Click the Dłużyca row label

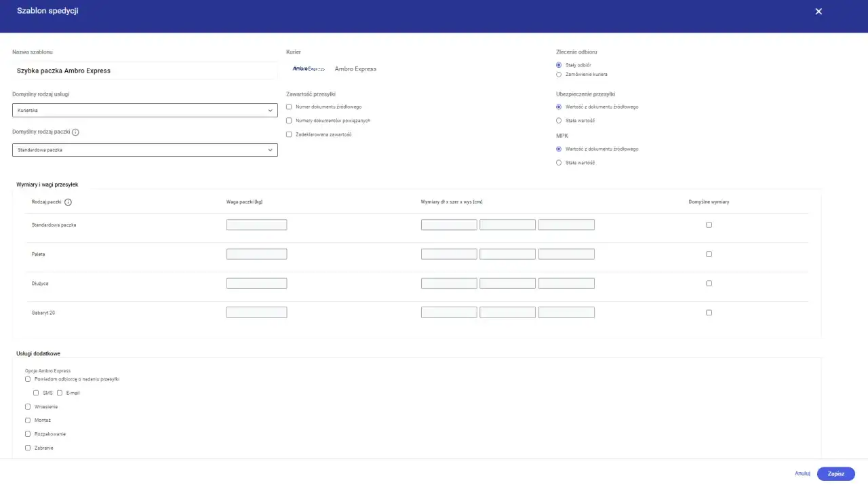40,284
